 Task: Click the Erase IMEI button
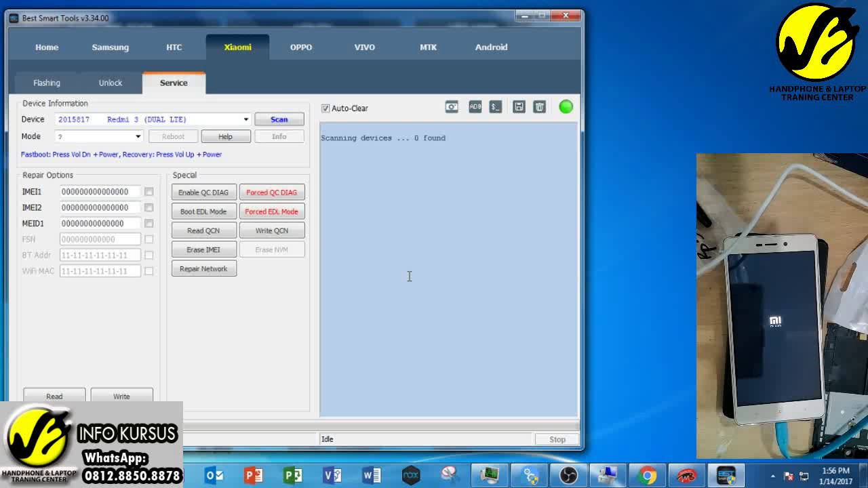pos(203,249)
